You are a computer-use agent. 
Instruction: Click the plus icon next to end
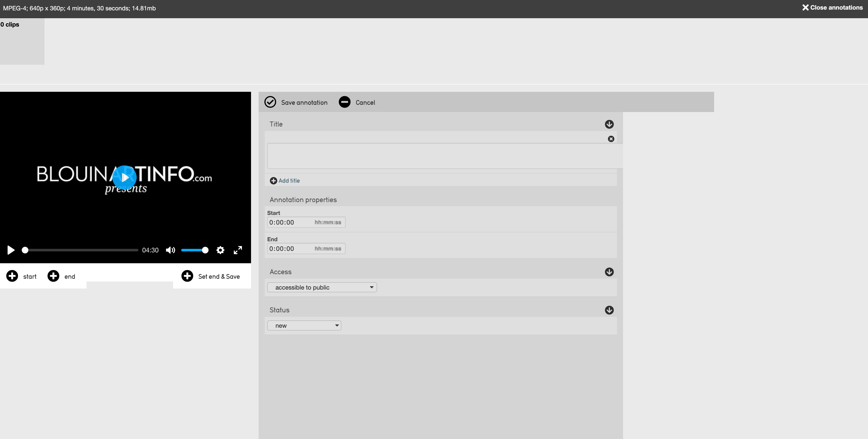[53, 276]
